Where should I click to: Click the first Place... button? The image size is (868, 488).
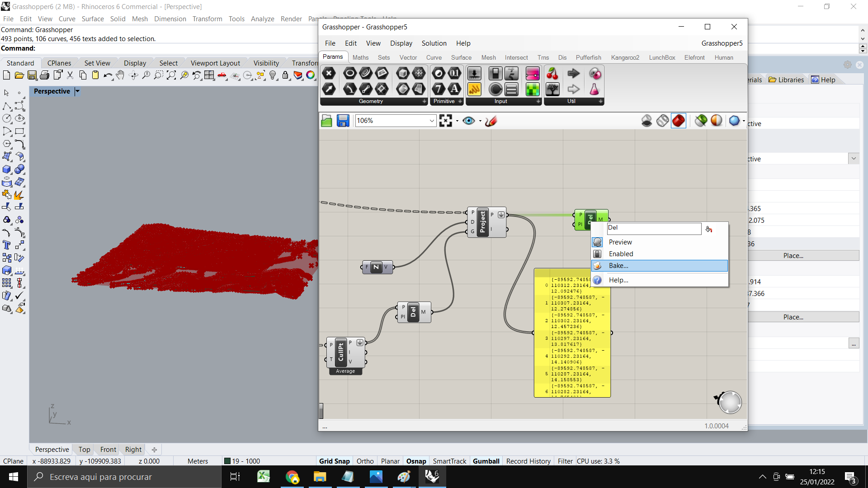coord(793,256)
